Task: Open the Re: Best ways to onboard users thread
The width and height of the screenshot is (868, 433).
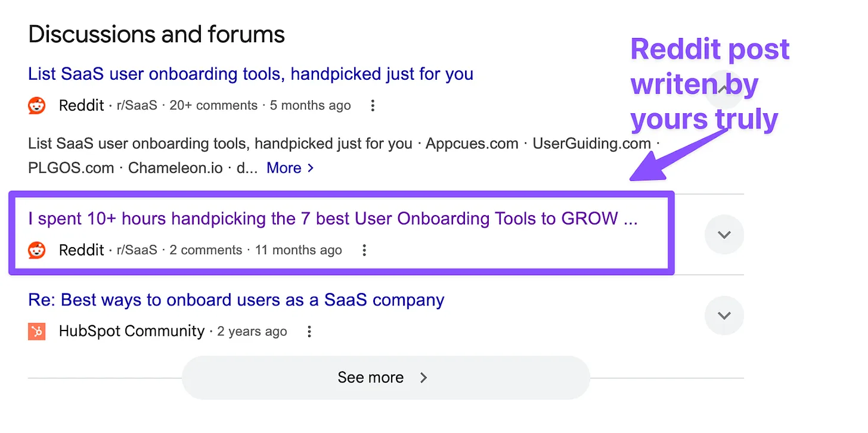Action: pyautogui.click(x=235, y=300)
